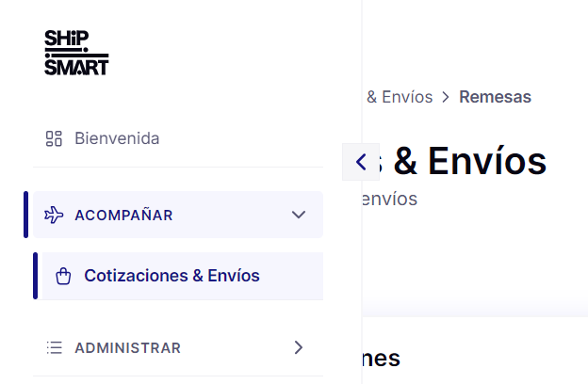Click the envíos subtitle text under heading
Viewport: 588px width, 384px height.
click(x=389, y=199)
